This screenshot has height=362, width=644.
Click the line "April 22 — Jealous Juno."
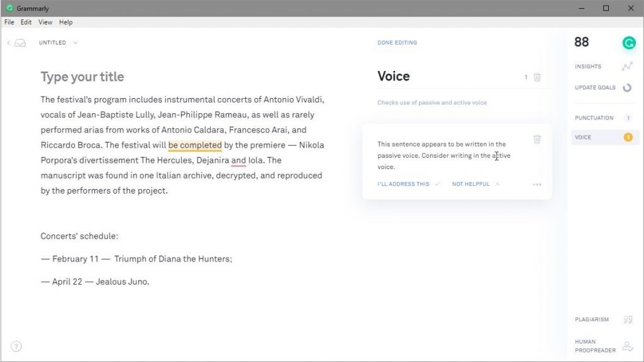95,282
